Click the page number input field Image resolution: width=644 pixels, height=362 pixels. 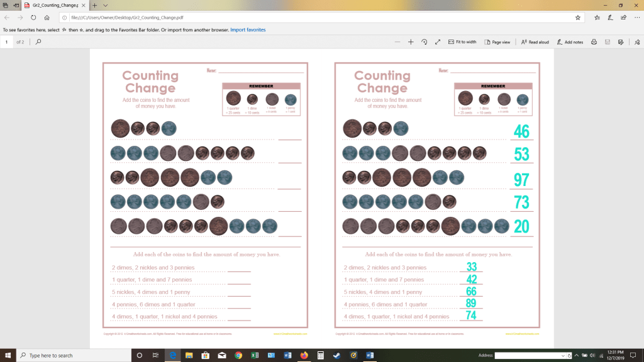[x=8, y=42]
